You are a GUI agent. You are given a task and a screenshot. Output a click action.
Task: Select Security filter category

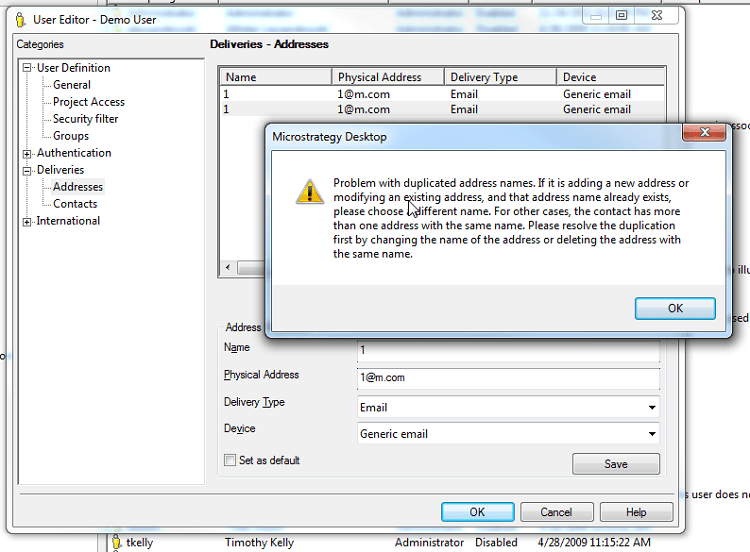coord(85,119)
